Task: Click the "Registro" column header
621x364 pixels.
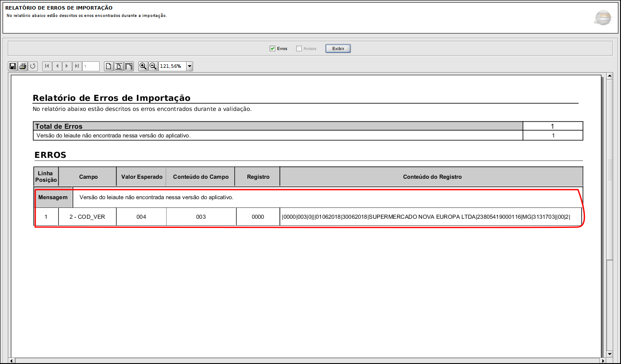Action: pos(258,177)
